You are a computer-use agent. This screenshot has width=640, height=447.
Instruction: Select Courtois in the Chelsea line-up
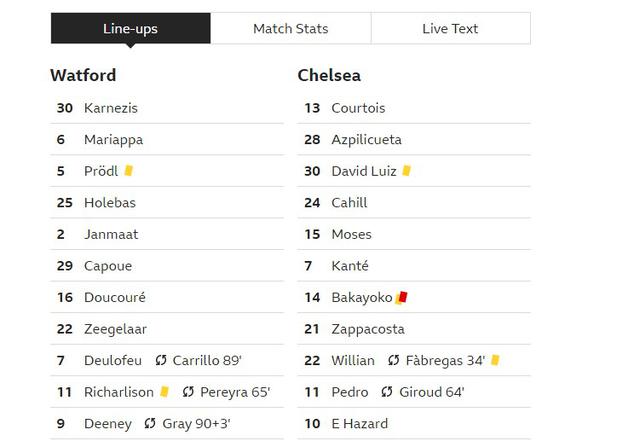(x=358, y=108)
